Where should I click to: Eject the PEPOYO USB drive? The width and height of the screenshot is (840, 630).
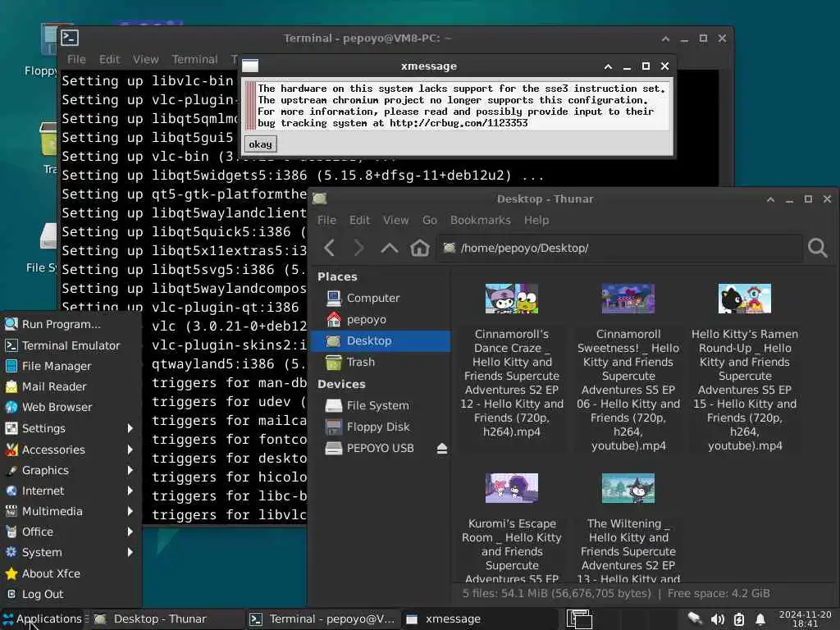[442, 449]
